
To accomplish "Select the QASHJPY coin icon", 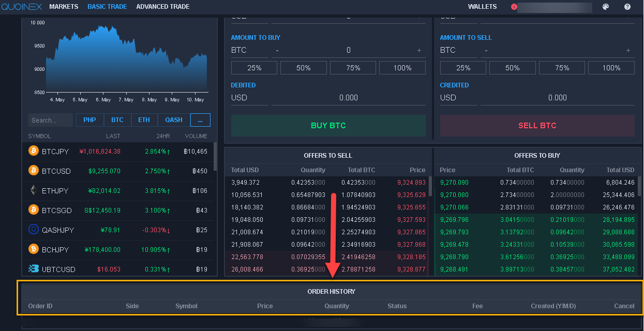I will click(34, 230).
